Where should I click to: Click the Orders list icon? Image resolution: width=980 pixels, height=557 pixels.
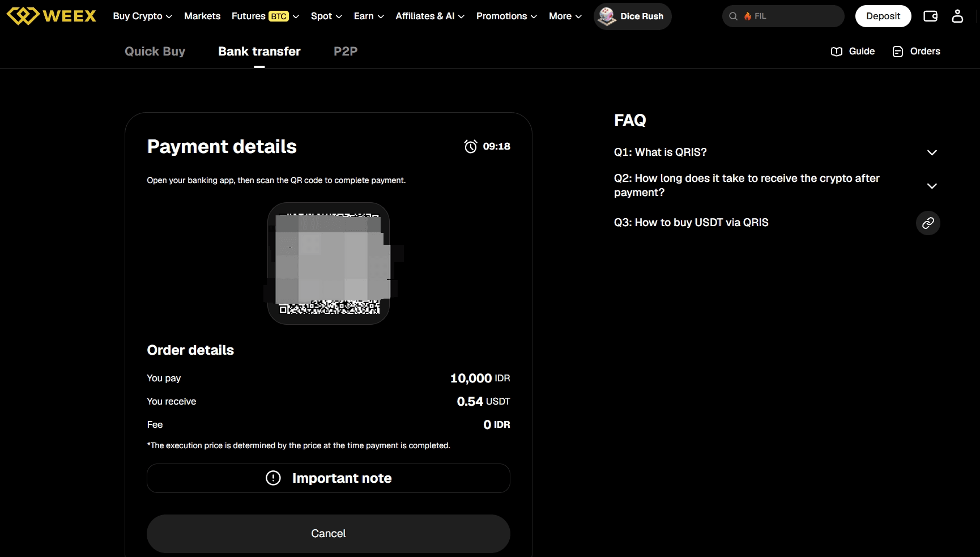898,52
